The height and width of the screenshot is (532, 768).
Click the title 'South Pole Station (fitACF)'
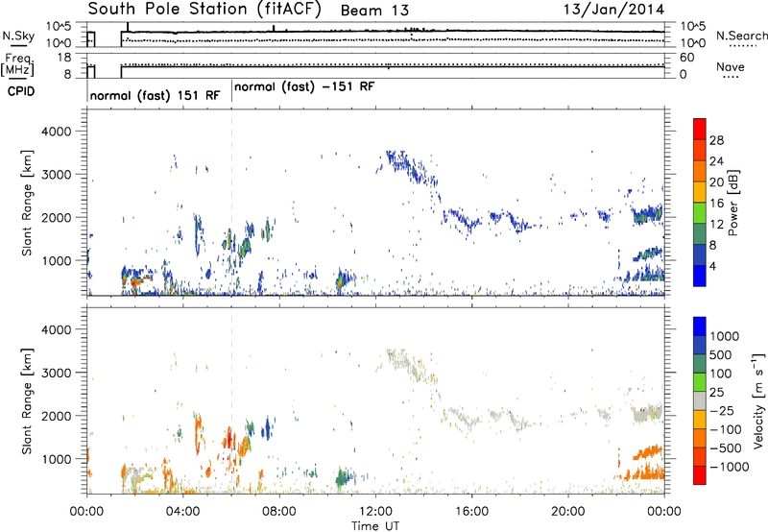[x=204, y=10]
